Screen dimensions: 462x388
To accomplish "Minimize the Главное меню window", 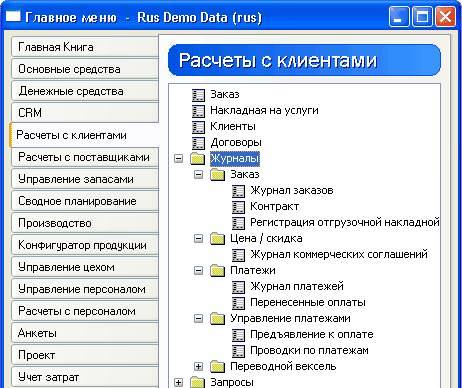I will coord(399,16).
